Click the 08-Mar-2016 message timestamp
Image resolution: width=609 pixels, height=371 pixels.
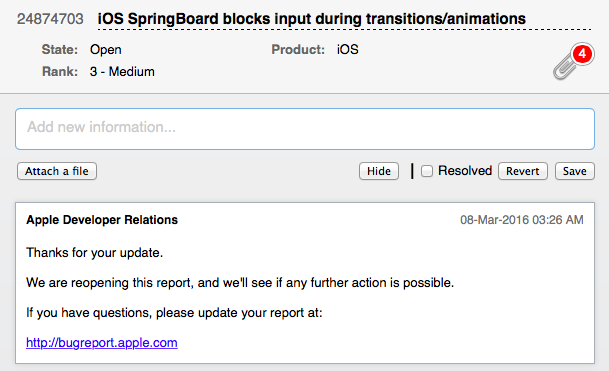point(522,220)
